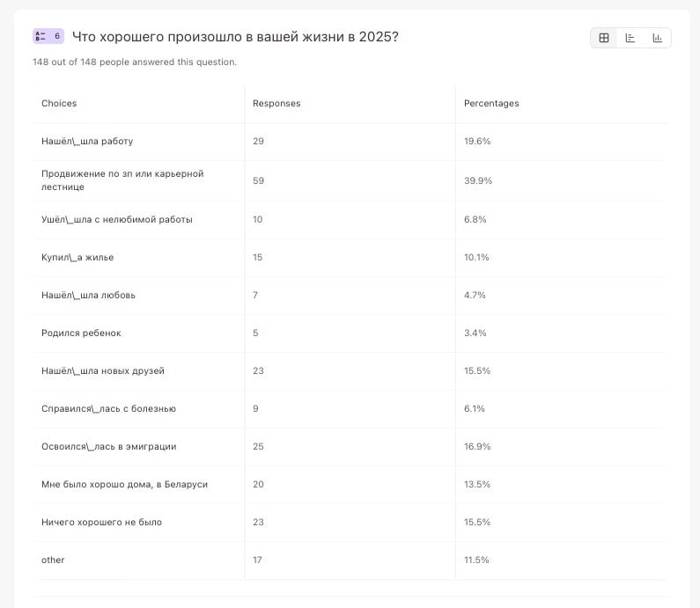
Task: Select the 'Нашёл\_шла работу' choice row
Action: pos(87,142)
